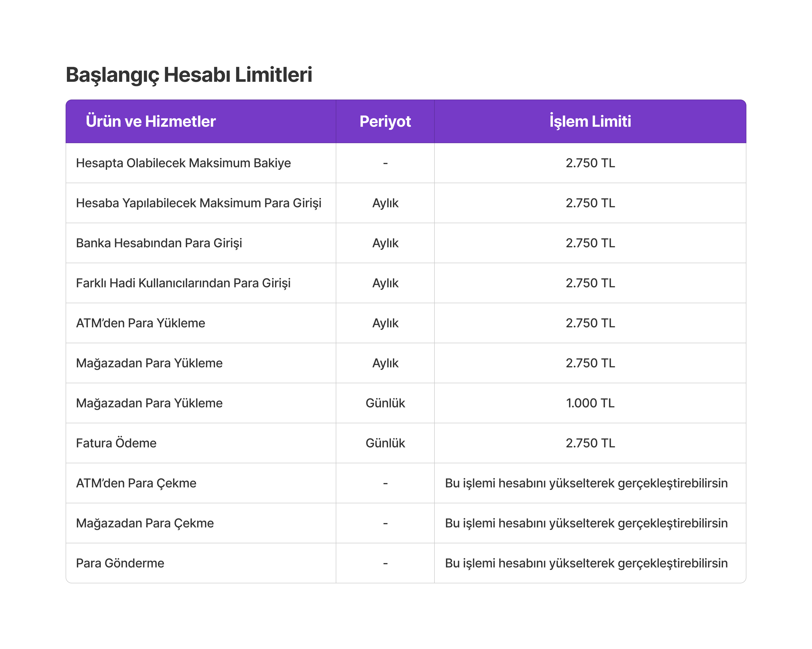This screenshot has width=812, height=649.
Task: Select 'Hesapta Olabilecek Maksimum Bakiye' row label
Action: 184,163
